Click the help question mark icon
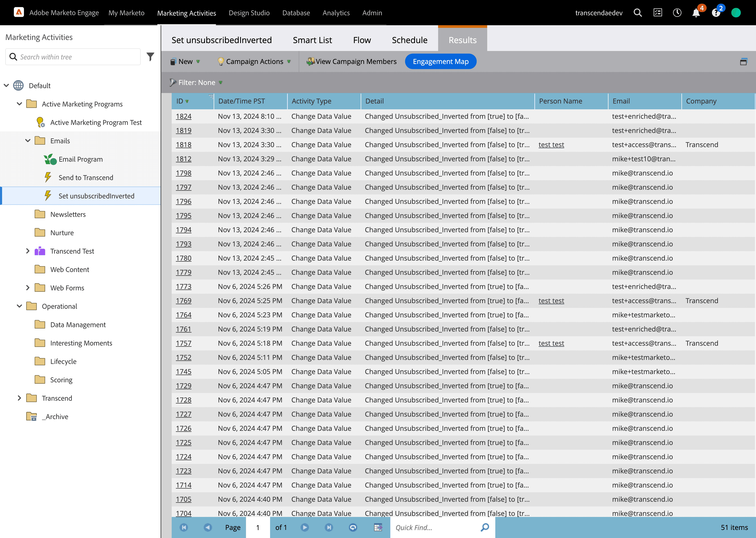Screen dimensions: 756x538 716,13
